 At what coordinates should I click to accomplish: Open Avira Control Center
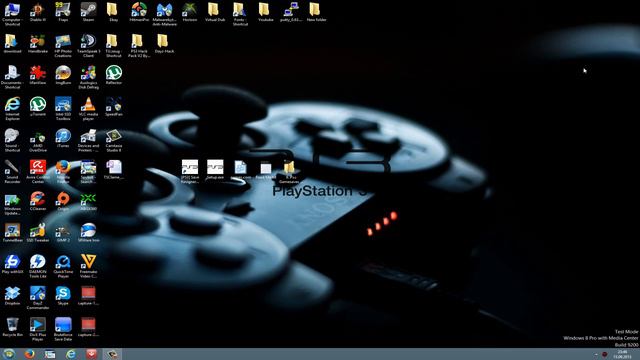38,171
